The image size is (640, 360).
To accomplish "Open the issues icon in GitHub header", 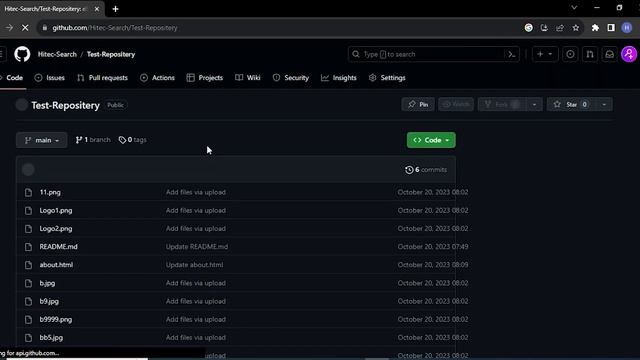I will point(570,54).
